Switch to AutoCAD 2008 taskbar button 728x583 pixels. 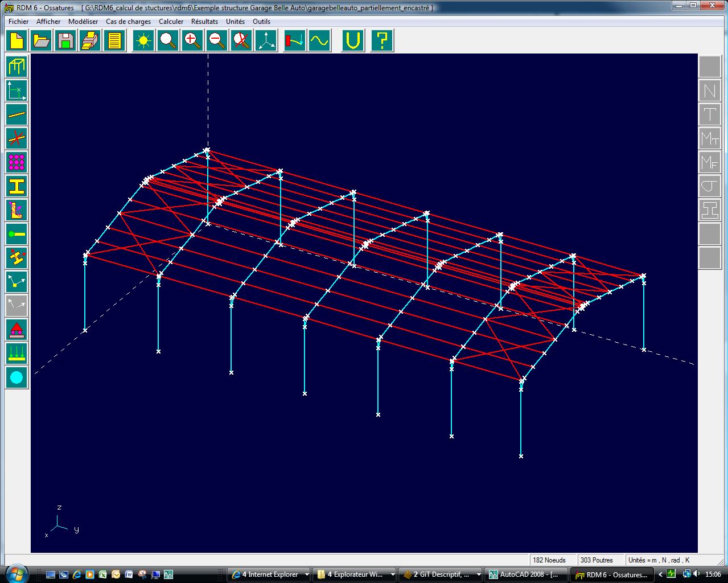[x=527, y=574]
